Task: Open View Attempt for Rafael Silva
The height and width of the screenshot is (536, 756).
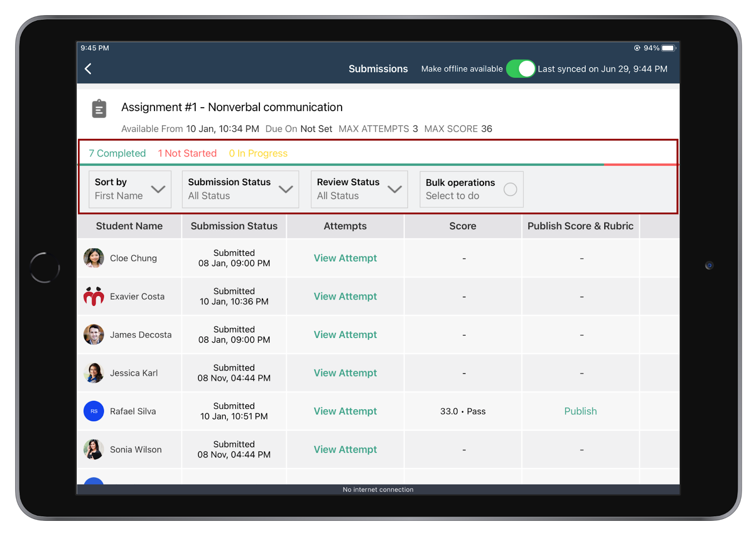Action: coord(345,411)
